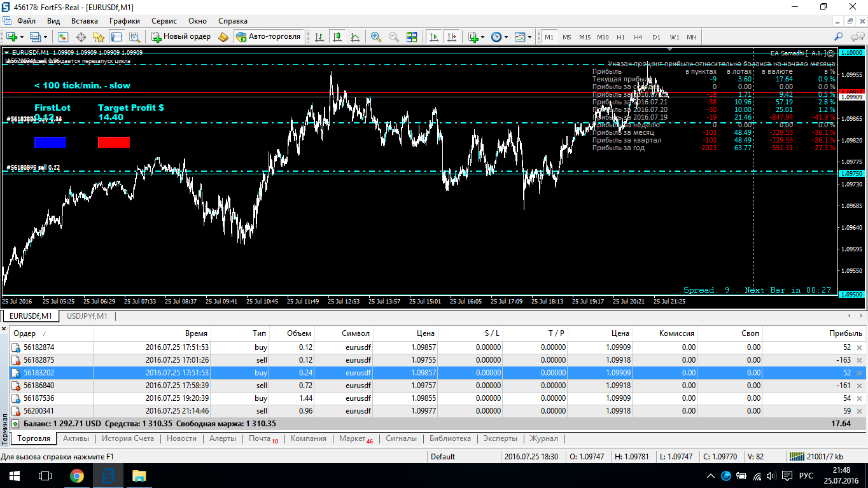Viewport: 868px width, 488px height.
Task: Open the Market Watch toolbar icon
Action: tap(63, 37)
